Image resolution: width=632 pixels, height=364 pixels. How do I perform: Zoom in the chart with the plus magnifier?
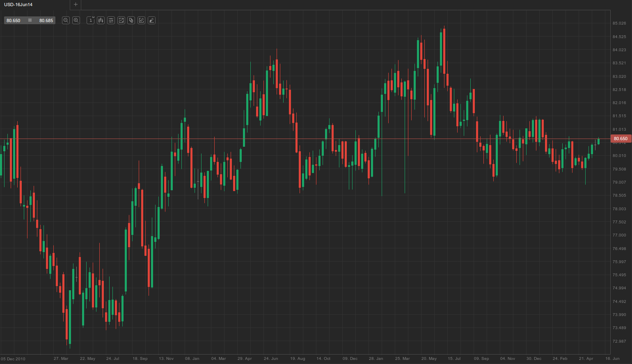[x=76, y=20]
